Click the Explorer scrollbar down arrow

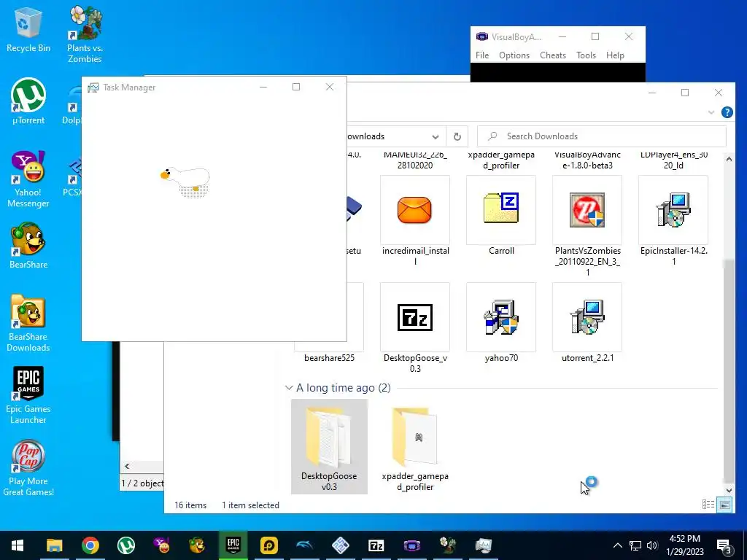729,490
